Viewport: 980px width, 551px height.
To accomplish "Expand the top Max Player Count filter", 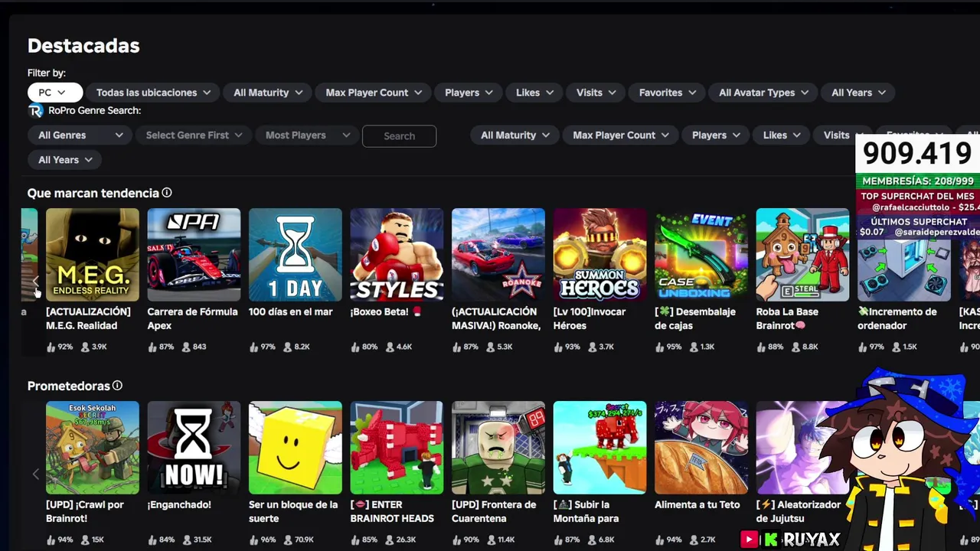I will click(x=374, y=93).
